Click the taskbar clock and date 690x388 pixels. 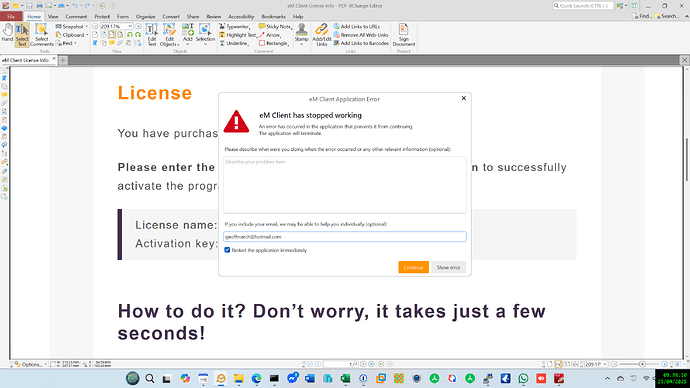pos(674,379)
